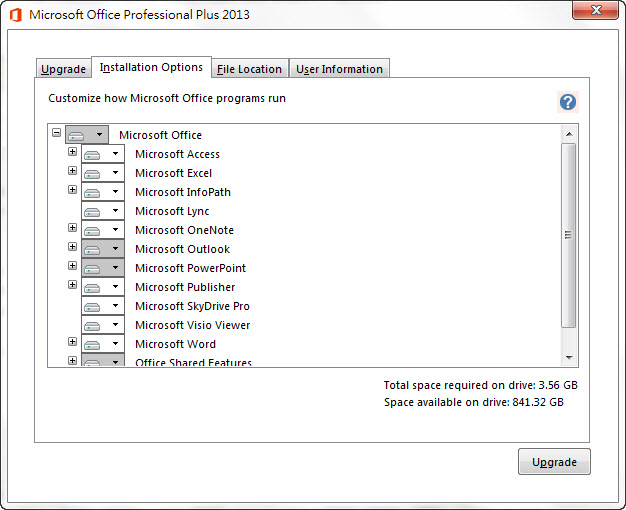Switch to the Upgrade tab

(63, 69)
